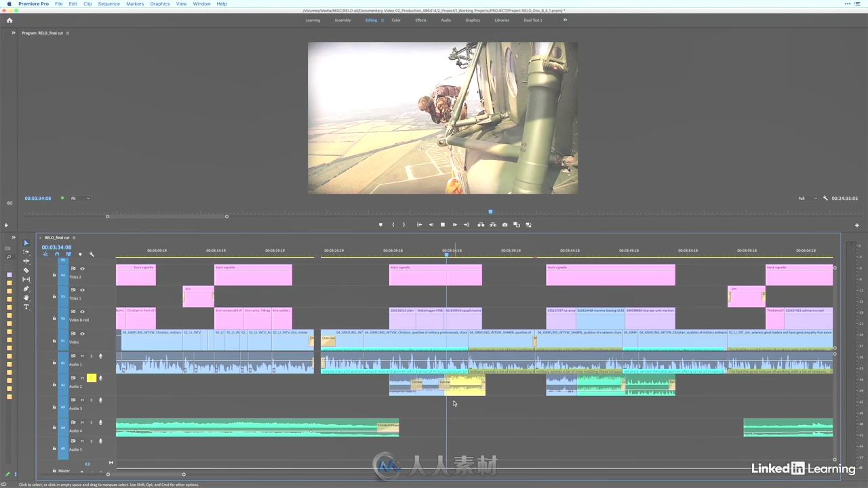Screen dimensions: 868x488
Task: Open Program panel menu
Action: pyautogui.click(x=67, y=33)
